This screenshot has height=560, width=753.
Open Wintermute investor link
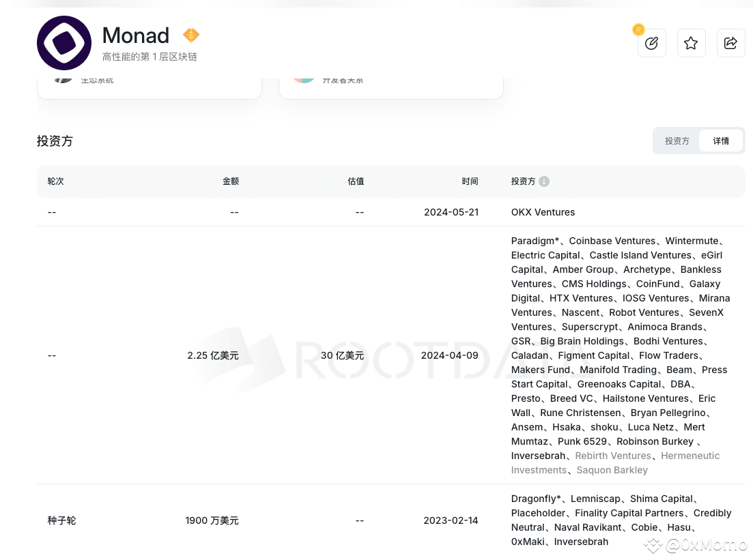pyautogui.click(x=692, y=241)
